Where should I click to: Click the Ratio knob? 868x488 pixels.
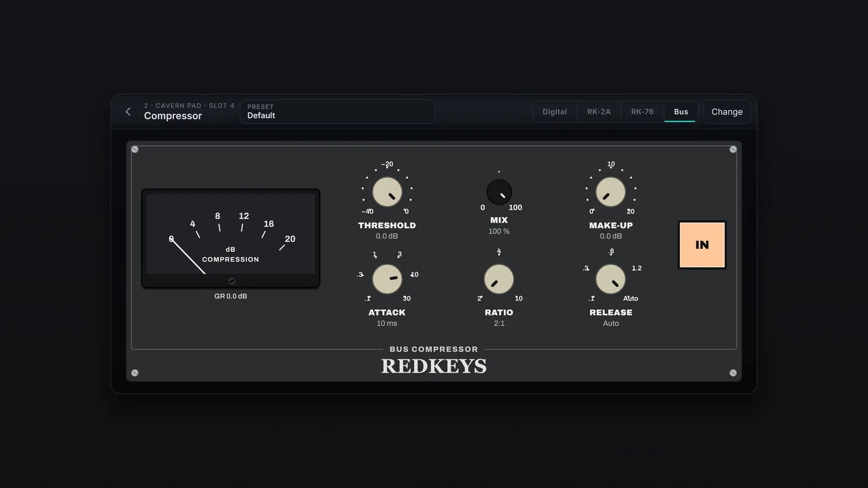coord(499,279)
